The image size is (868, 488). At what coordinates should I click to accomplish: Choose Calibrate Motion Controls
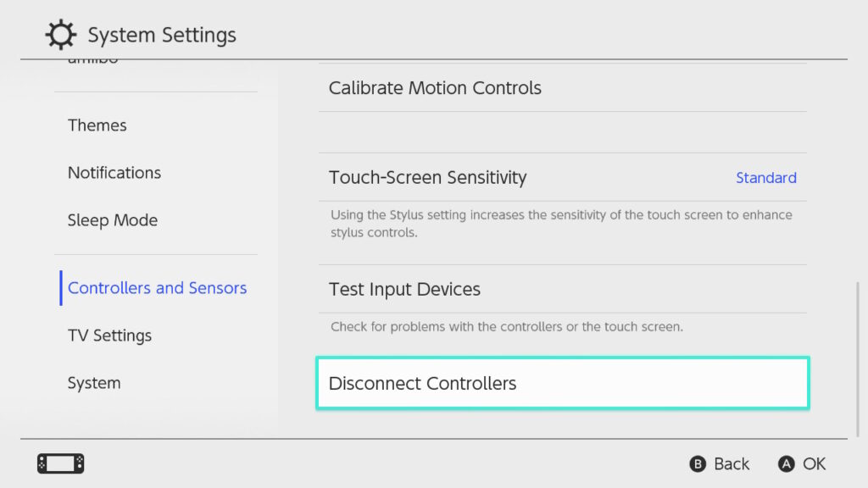pyautogui.click(x=563, y=88)
